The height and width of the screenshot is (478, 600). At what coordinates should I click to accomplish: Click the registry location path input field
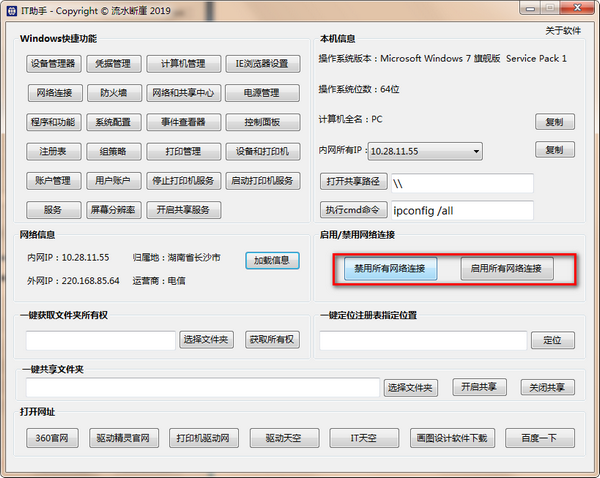pos(421,340)
